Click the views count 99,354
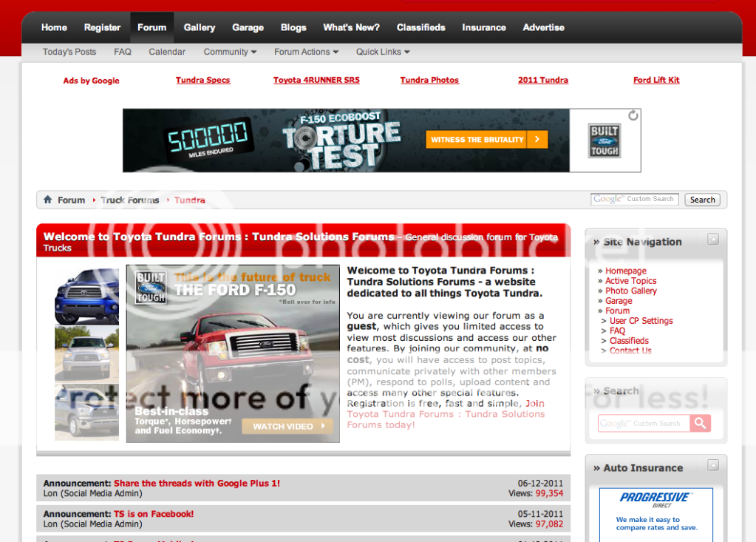Image resolution: width=756 pixels, height=542 pixels. point(549,493)
